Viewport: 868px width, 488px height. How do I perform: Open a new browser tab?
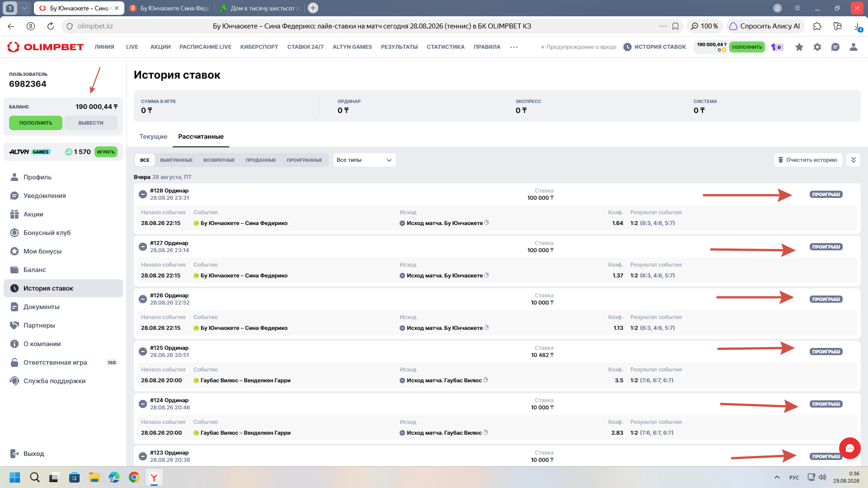coord(313,8)
